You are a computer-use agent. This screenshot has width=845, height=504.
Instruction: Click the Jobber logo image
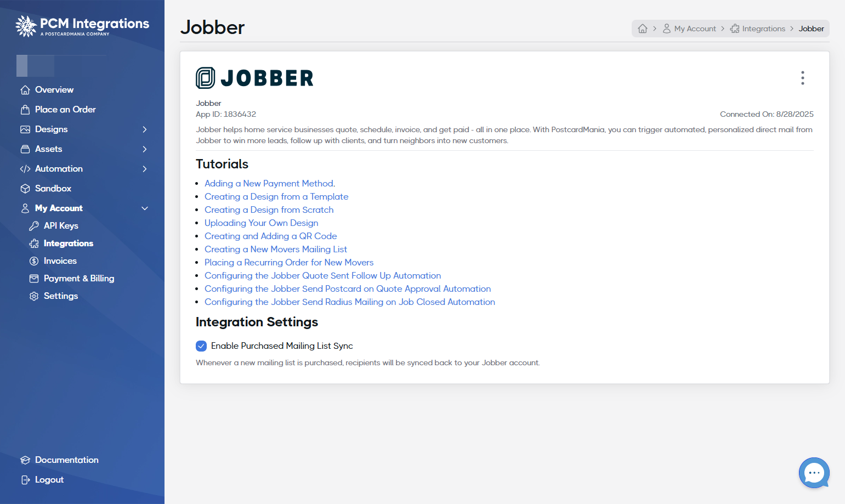pyautogui.click(x=254, y=78)
